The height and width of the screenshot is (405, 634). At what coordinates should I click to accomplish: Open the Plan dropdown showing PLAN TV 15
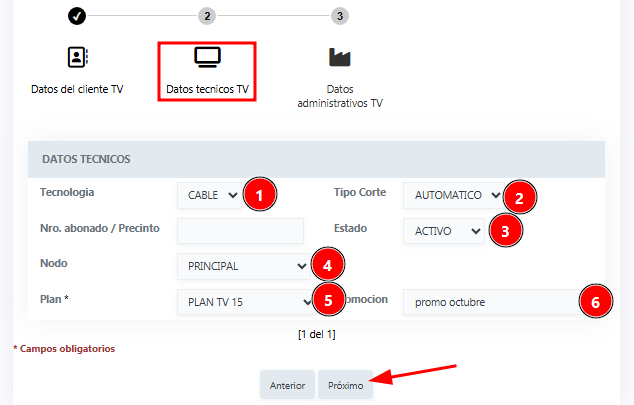click(244, 301)
